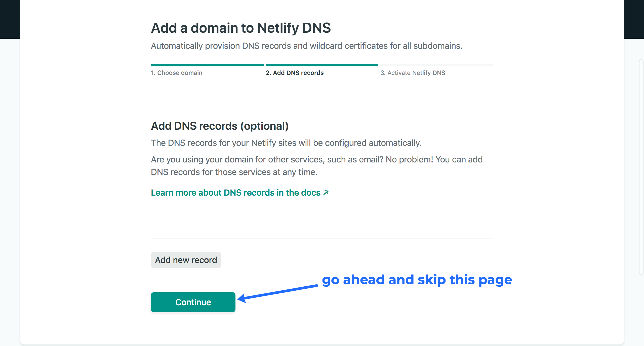Click the sentence about DNS records configured automatically
The width and height of the screenshot is (644, 346).
pyautogui.click(x=286, y=143)
